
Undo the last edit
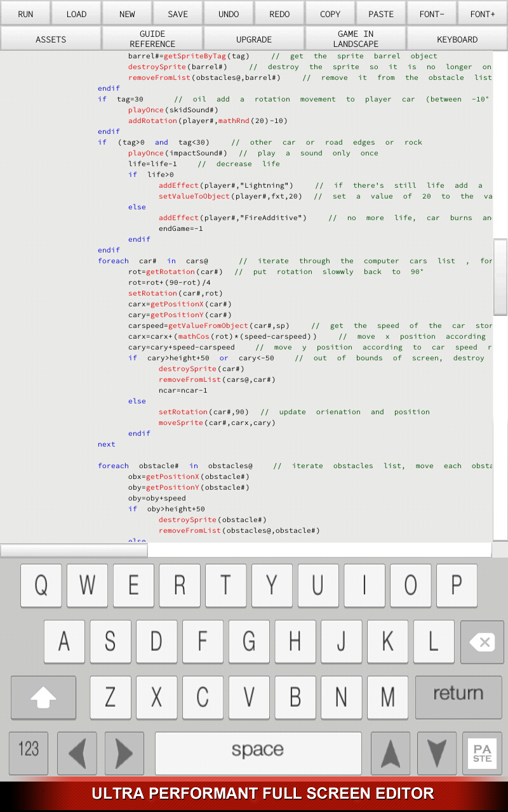pos(229,13)
